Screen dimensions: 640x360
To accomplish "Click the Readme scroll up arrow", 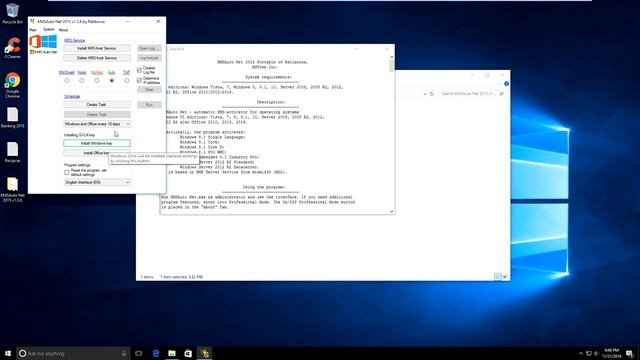I will click(391, 57).
